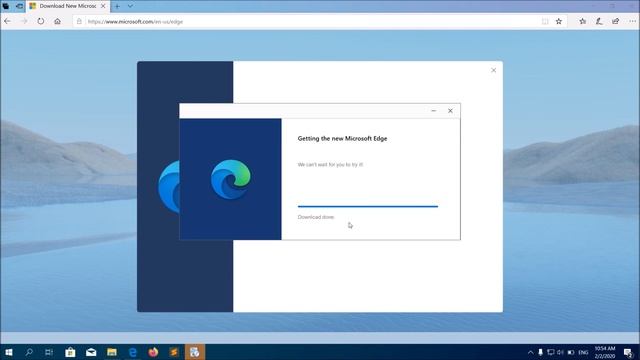Open the add notes pen tool
Screen dimensions: 640x360
[x=599, y=22]
